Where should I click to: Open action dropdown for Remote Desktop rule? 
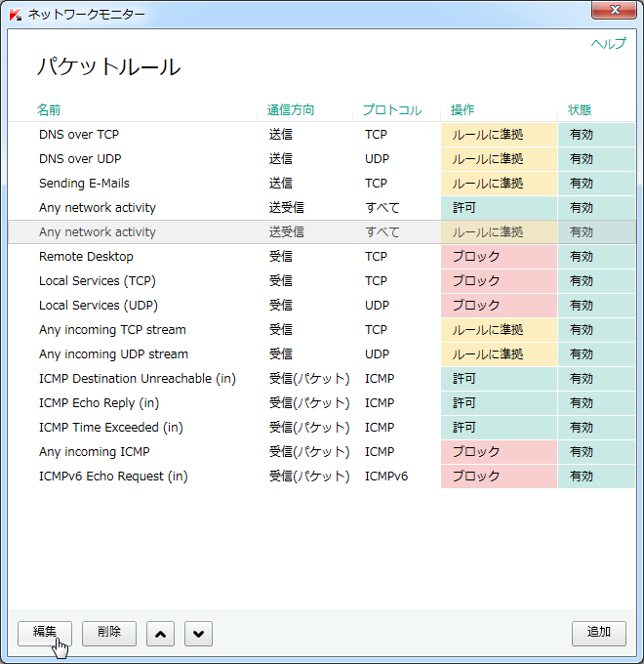point(498,257)
